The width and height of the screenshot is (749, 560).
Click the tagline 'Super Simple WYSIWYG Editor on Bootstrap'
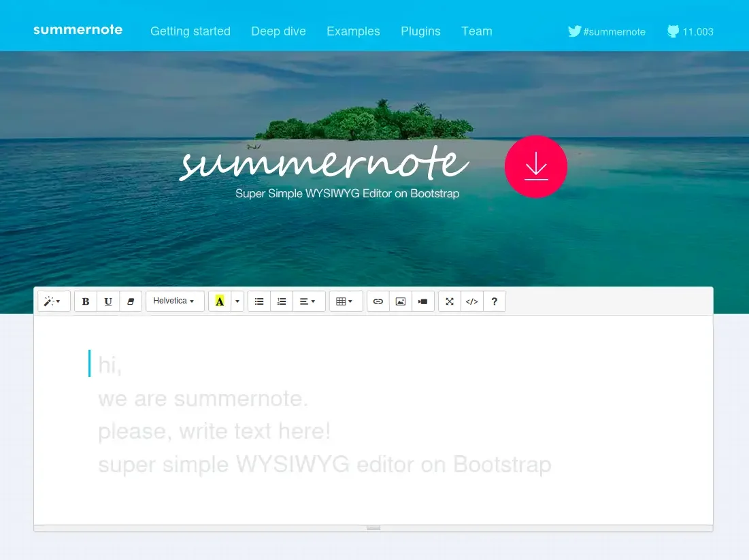click(347, 193)
